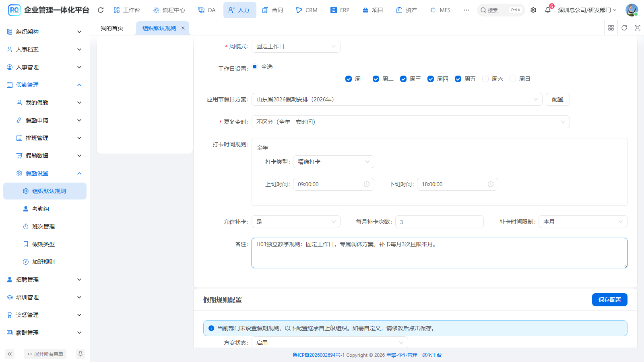Open the notifications bell icon
Viewport: 644px width, 362px height.
pos(548,10)
